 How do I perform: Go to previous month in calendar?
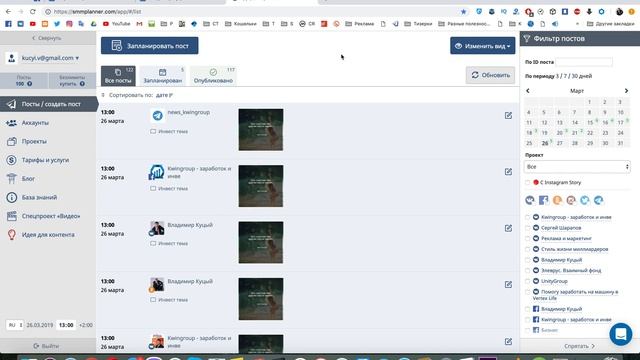coord(528,91)
